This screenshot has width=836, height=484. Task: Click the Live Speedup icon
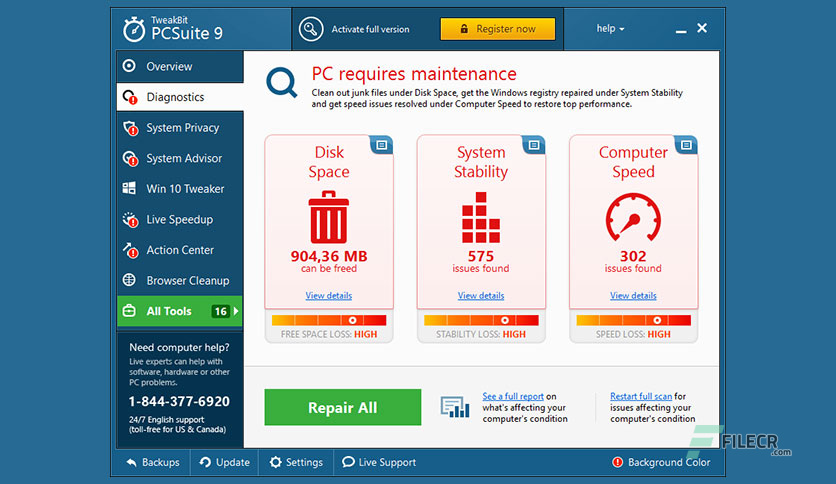(x=130, y=219)
